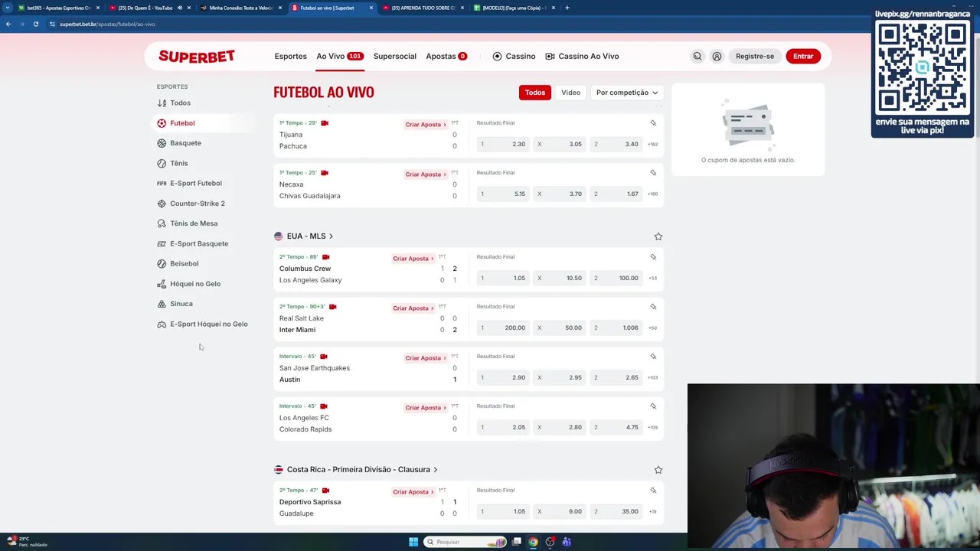Select the Basquete sport icon in sidebar

click(162, 143)
